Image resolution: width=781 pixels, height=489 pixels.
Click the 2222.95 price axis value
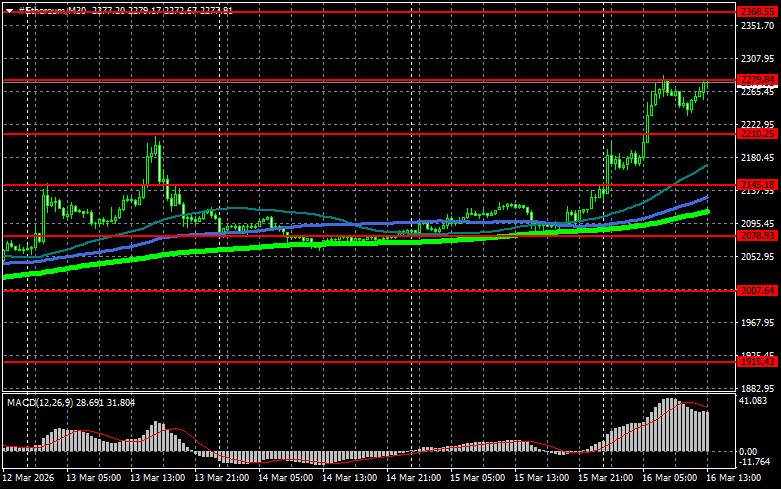tap(758, 124)
